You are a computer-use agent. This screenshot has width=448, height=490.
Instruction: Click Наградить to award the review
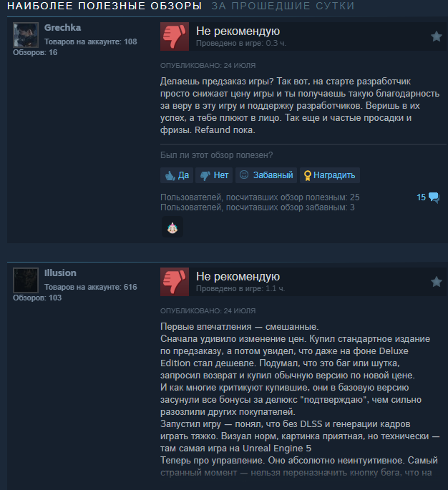(330, 175)
